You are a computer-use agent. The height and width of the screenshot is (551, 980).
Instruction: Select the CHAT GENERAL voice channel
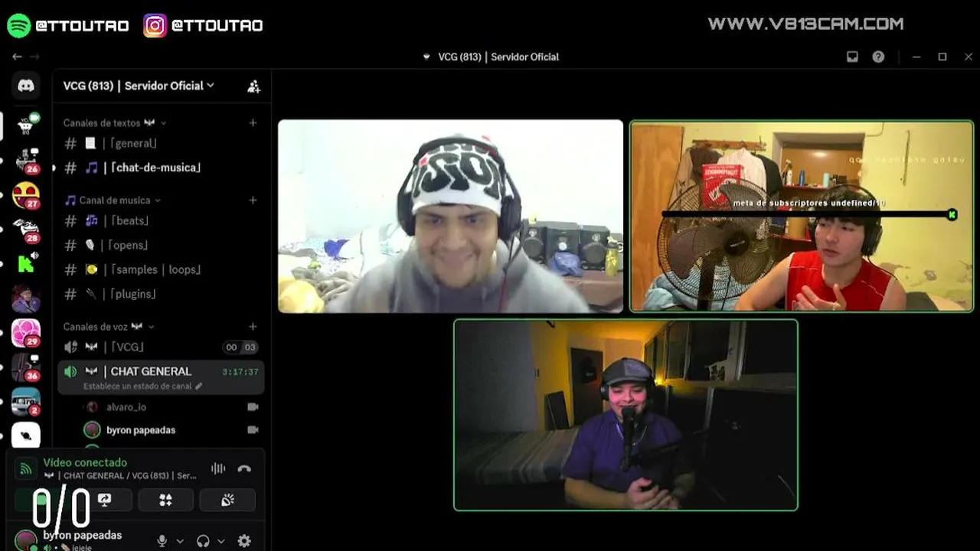pyautogui.click(x=161, y=377)
